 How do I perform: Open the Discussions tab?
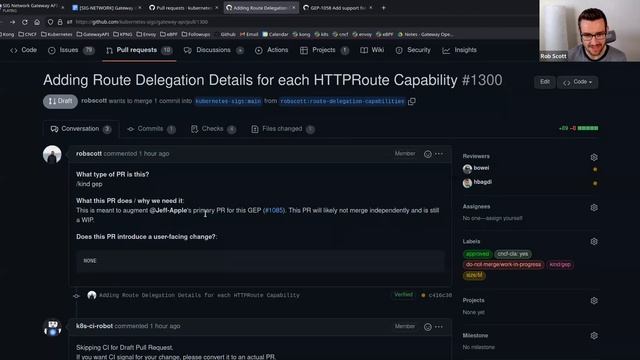point(213,50)
